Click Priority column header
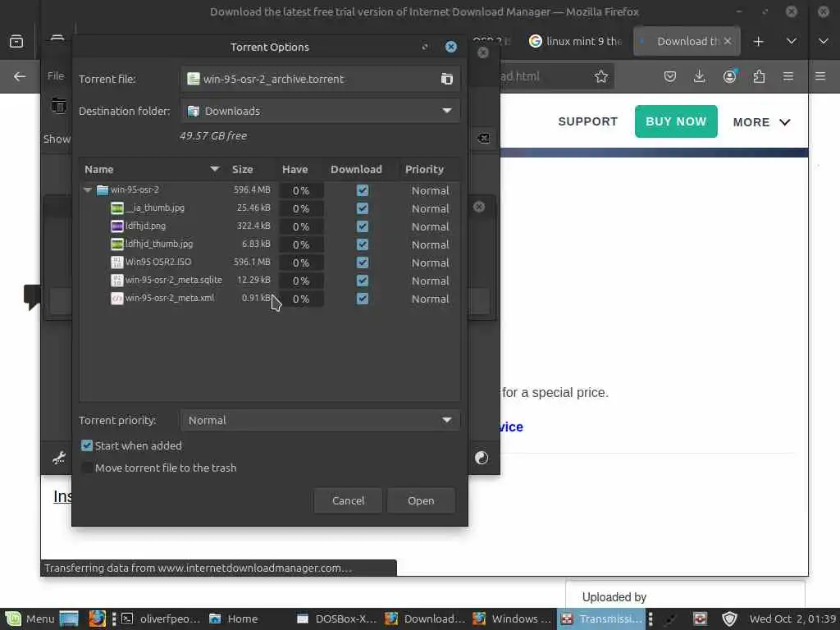 click(424, 169)
